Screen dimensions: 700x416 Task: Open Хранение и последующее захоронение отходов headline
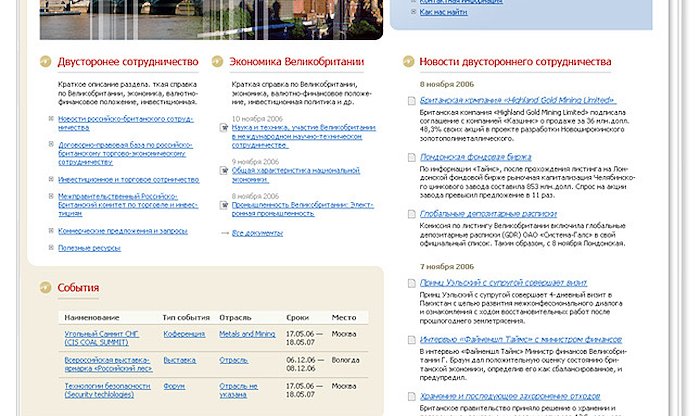pyautogui.click(x=510, y=396)
